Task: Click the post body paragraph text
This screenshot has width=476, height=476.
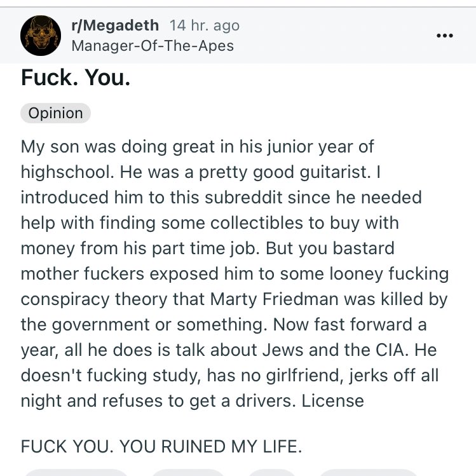Action: 235,273
